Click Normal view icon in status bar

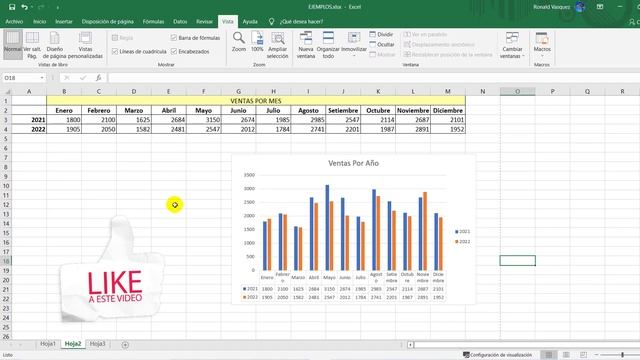(x=549, y=355)
